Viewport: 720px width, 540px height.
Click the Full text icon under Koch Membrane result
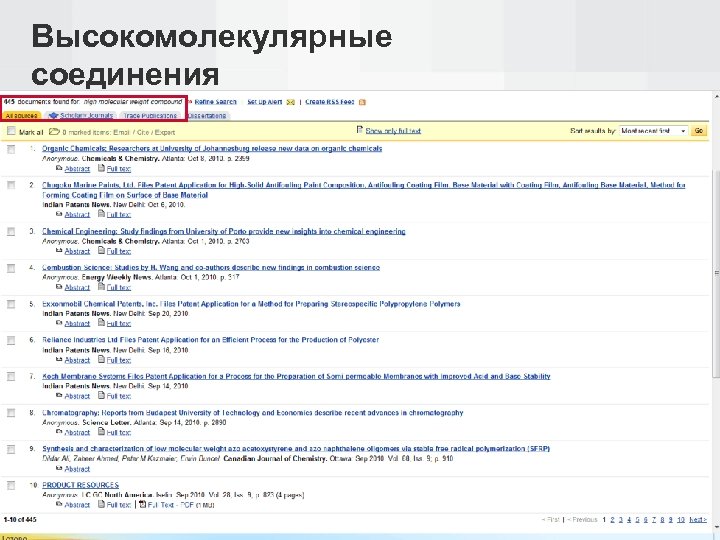tap(101, 395)
